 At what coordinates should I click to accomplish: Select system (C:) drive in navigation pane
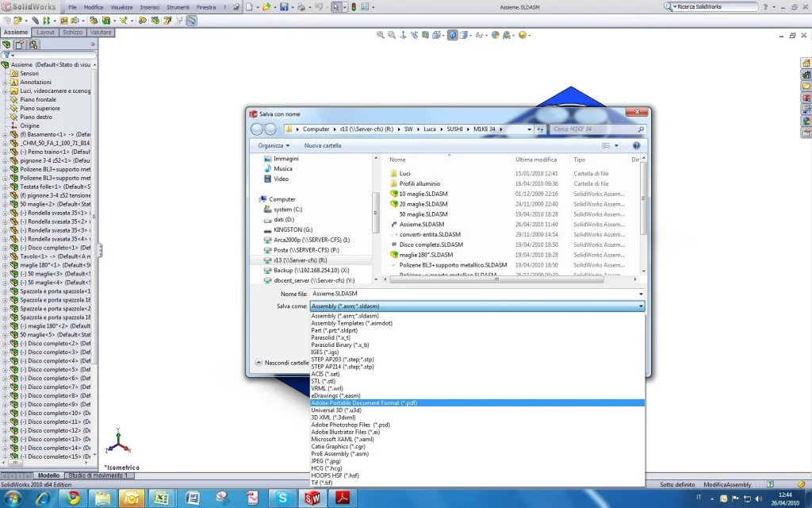pyautogui.click(x=288, y=210)
